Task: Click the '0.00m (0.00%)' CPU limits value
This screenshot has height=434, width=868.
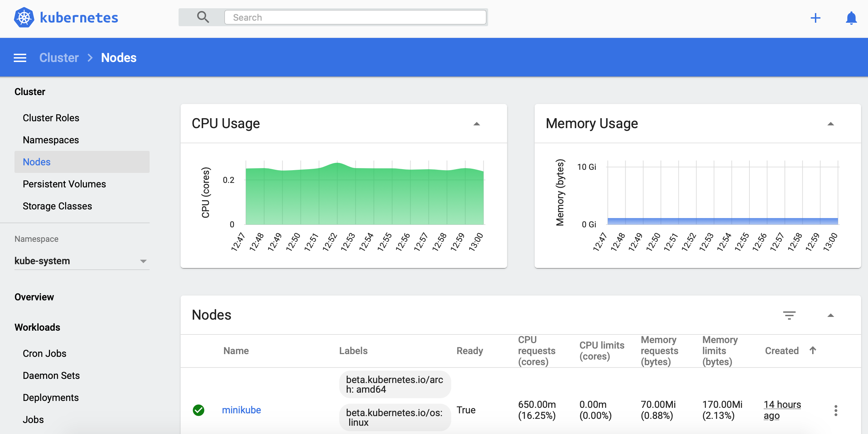Action: coord(596,410)
